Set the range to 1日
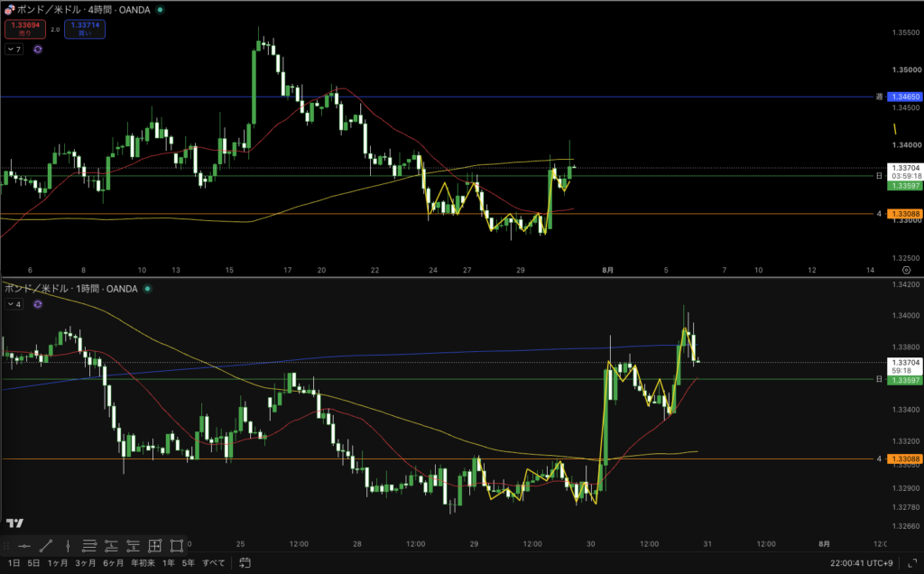Viewport: 924px width, 574px height. pyautogui.click(x=14, y=563)
